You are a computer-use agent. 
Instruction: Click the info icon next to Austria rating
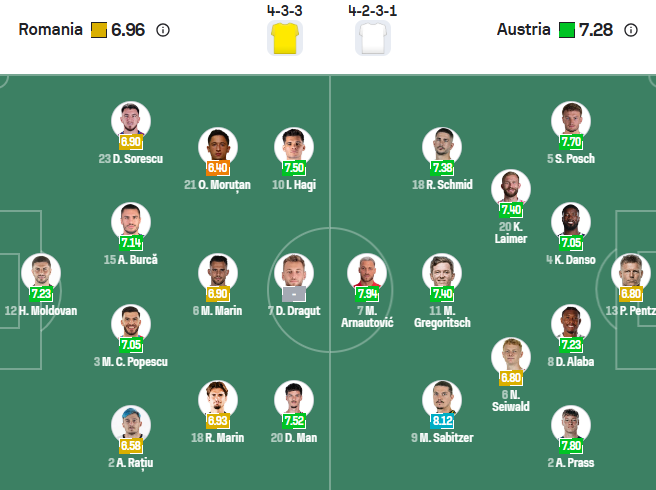click(631, 30)
